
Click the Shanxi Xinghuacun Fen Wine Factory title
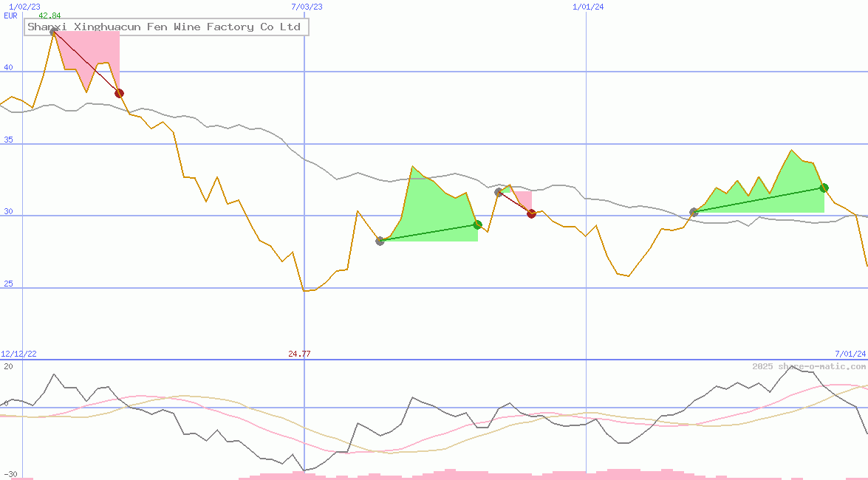tap(164, 27)
